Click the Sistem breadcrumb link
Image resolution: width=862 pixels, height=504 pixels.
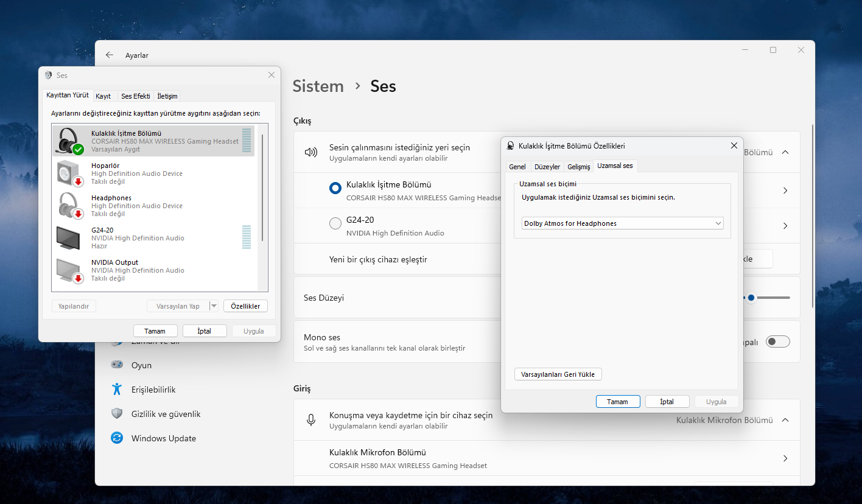318,86
